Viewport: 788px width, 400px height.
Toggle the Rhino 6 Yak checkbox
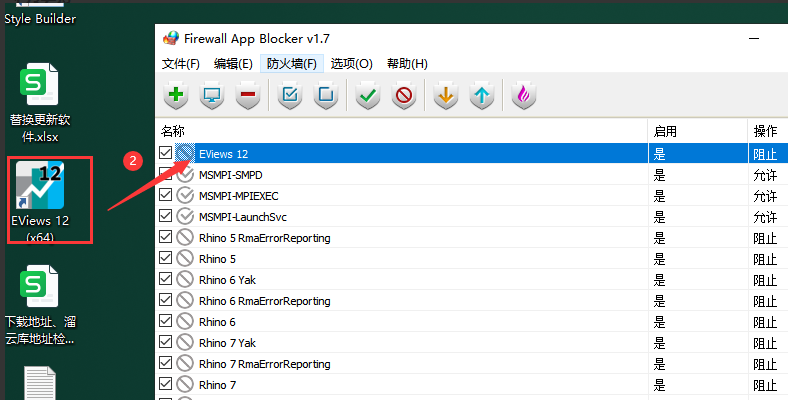click(165, 279)
